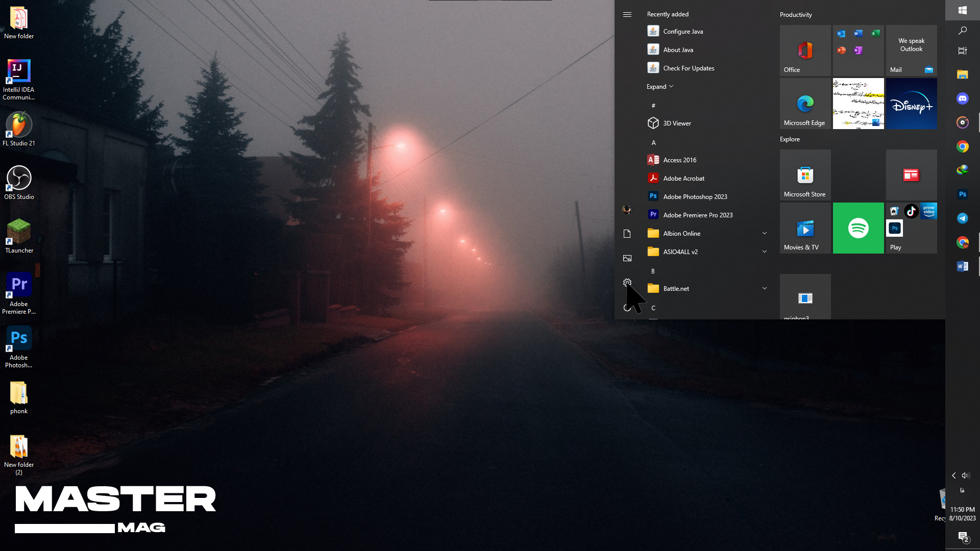Open Pictures icon in Start sidebar

[627, 258]
